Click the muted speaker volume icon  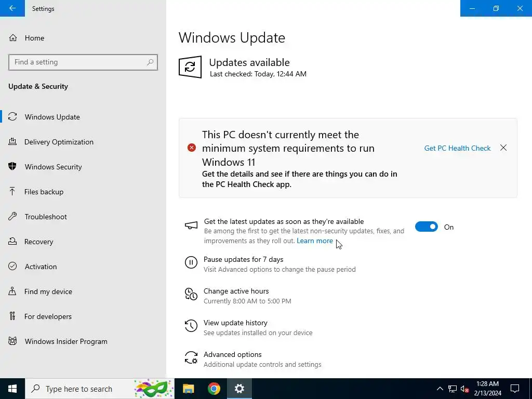pyautogui.click(x=464, y=389)
